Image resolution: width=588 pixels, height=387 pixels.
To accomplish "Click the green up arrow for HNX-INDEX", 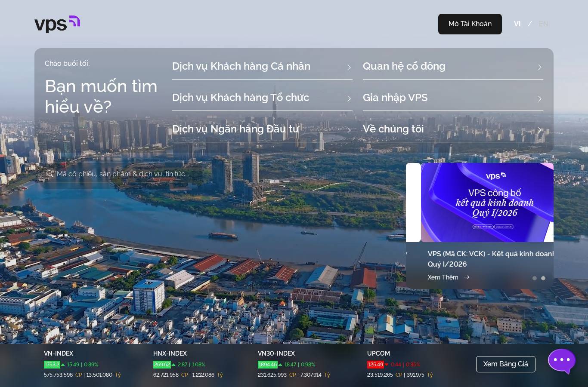I will coord(173,365).
